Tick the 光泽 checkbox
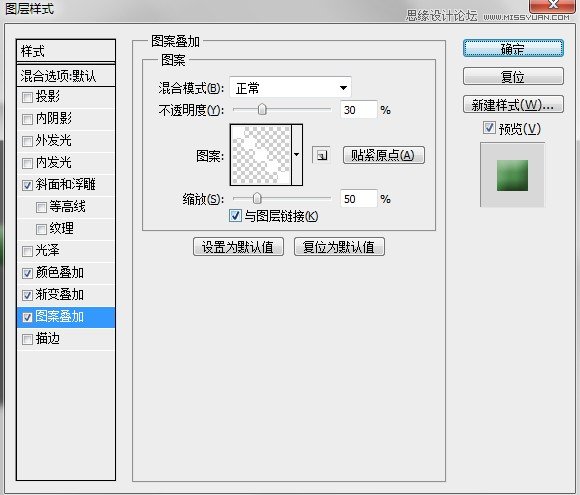Viewport: 580px width, 495px height. click(27, 251)
